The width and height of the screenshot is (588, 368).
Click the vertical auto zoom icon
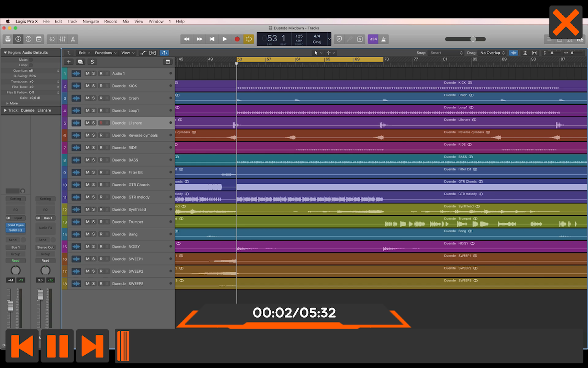coord(526,53)
